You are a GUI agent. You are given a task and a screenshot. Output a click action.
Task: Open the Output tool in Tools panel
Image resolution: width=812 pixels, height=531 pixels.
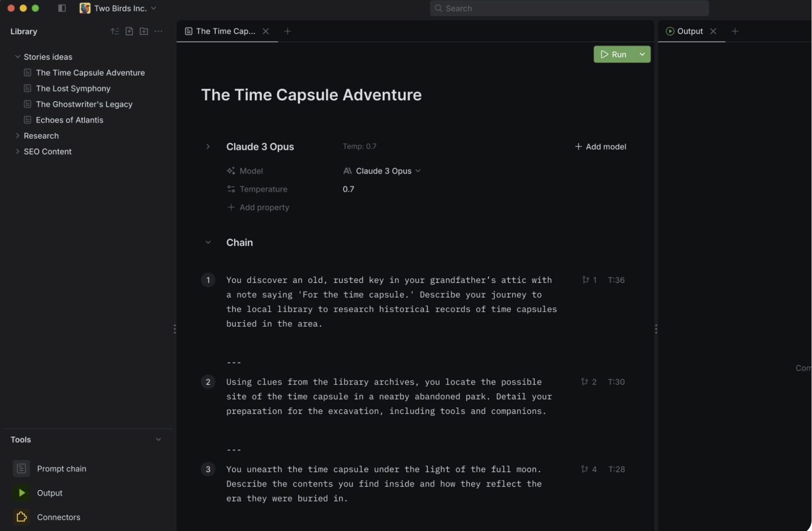(49, 493)
